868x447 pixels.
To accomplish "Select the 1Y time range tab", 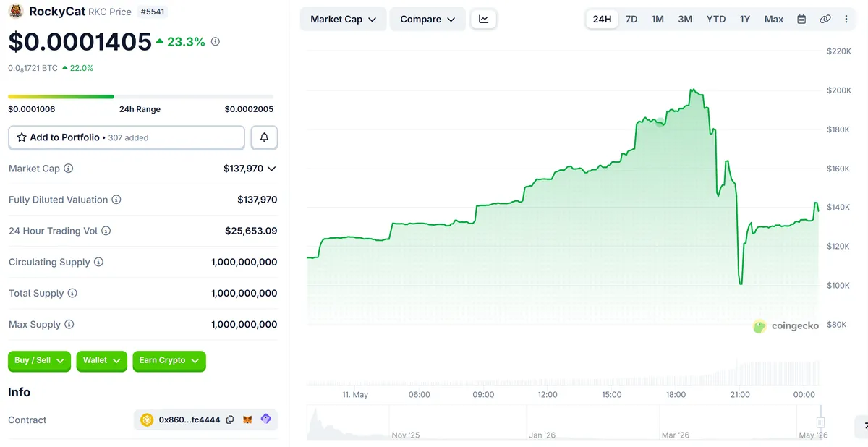I will coord(745,20).
